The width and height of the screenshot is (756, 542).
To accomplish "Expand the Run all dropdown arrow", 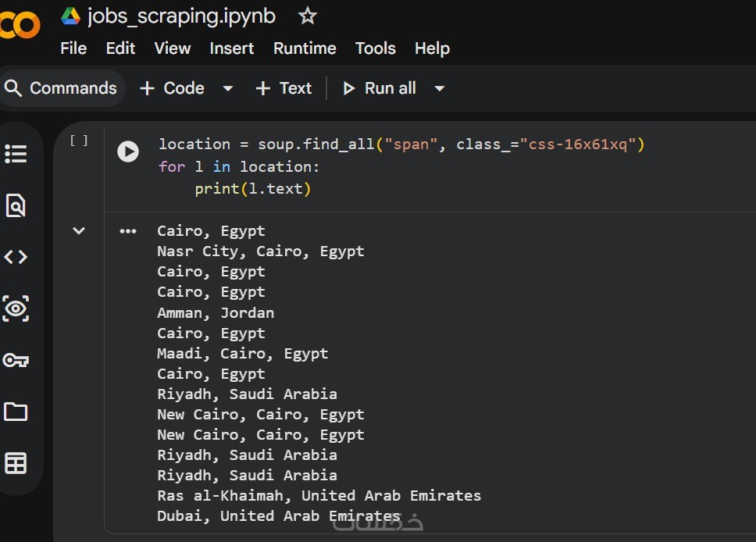I will [440, 88].
